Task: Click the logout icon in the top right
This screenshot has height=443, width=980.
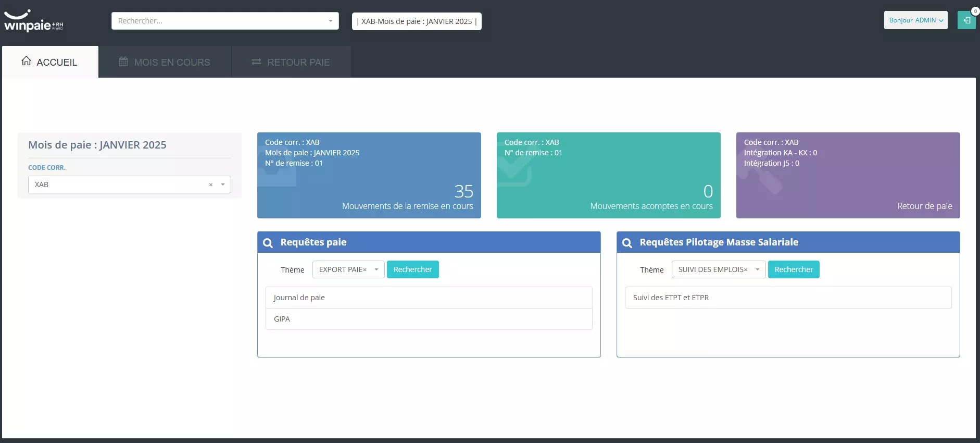Action: (966, 20)
